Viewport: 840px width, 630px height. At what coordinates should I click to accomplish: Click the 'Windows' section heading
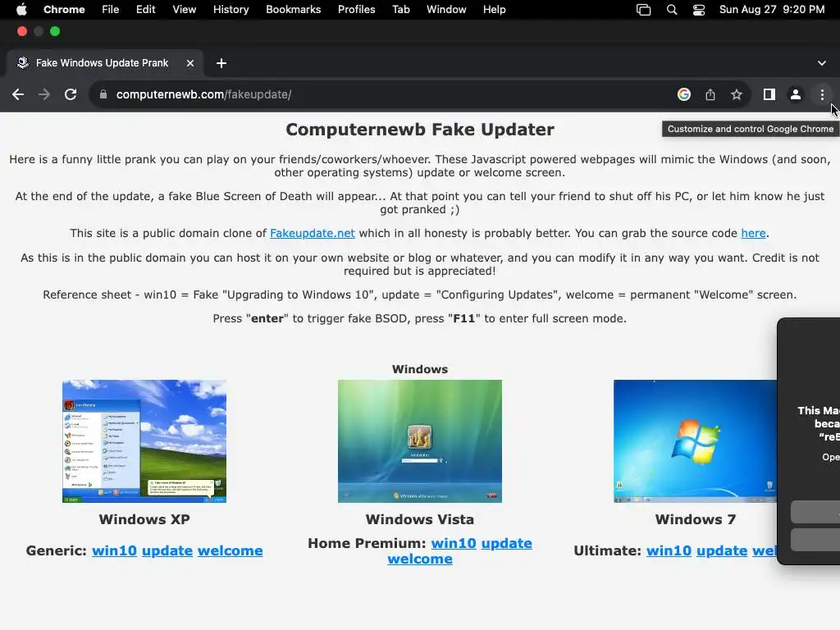[x=420, y=370]
